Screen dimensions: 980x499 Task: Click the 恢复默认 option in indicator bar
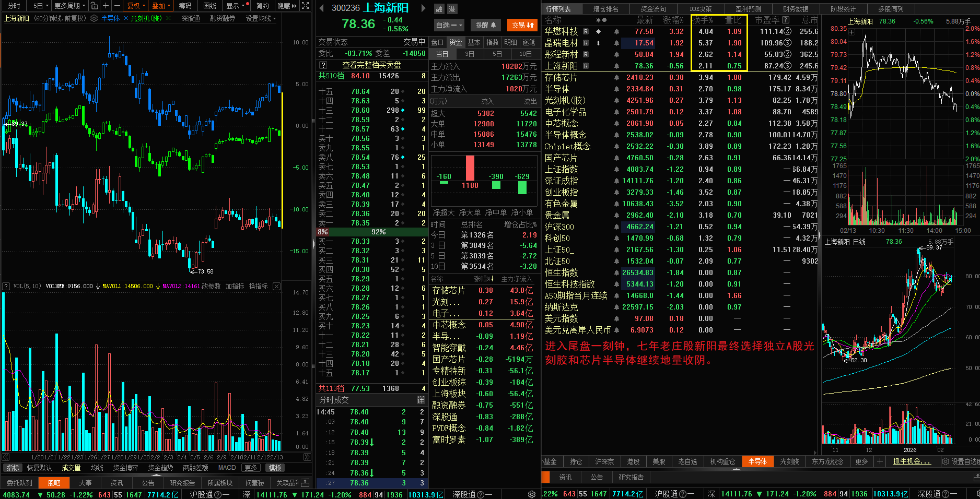click(40, 468)
